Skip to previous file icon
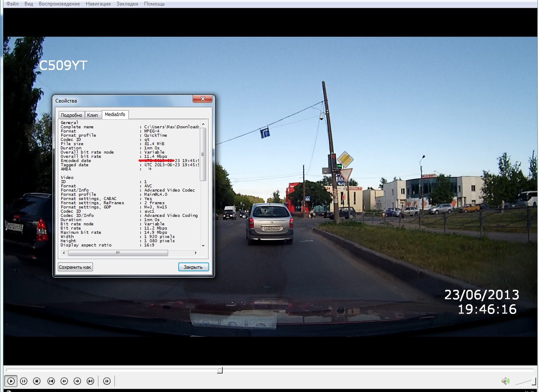This screenshot has height=392, width=539. [x=51, y=381]
